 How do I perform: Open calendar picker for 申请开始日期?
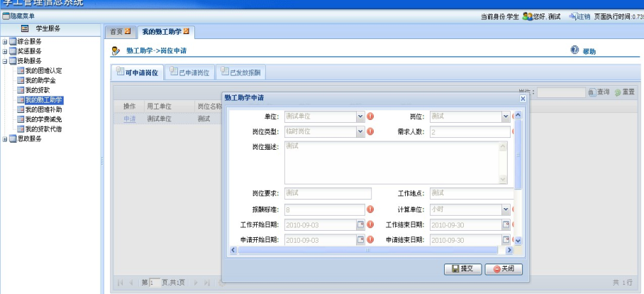[360, 240]
